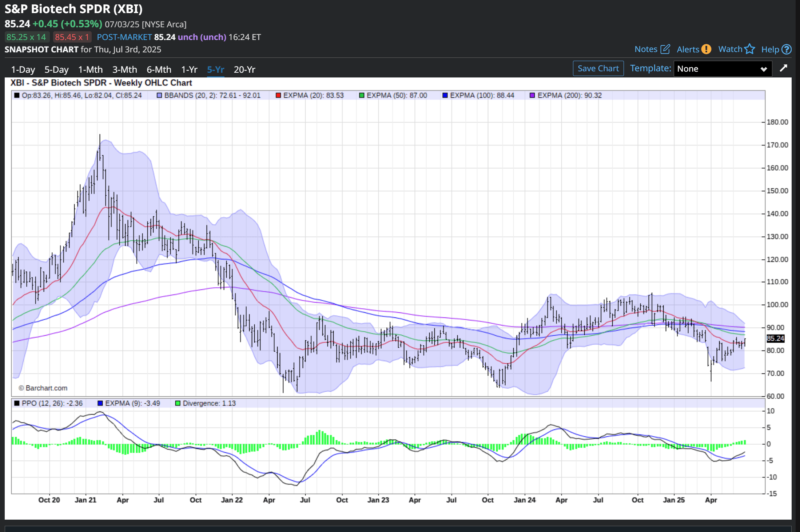Click the orange Alerts exclamation icon

(706, 49)
